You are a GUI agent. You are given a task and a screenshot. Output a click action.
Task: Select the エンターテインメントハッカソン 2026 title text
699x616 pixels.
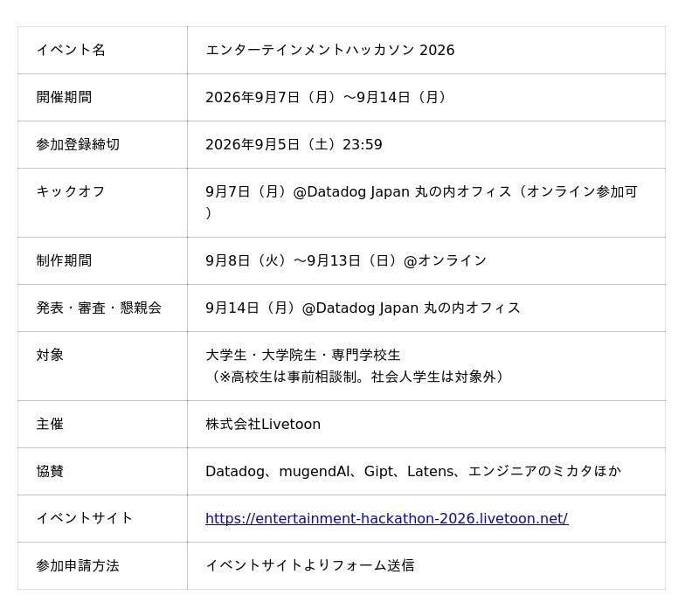coord(330,50)
